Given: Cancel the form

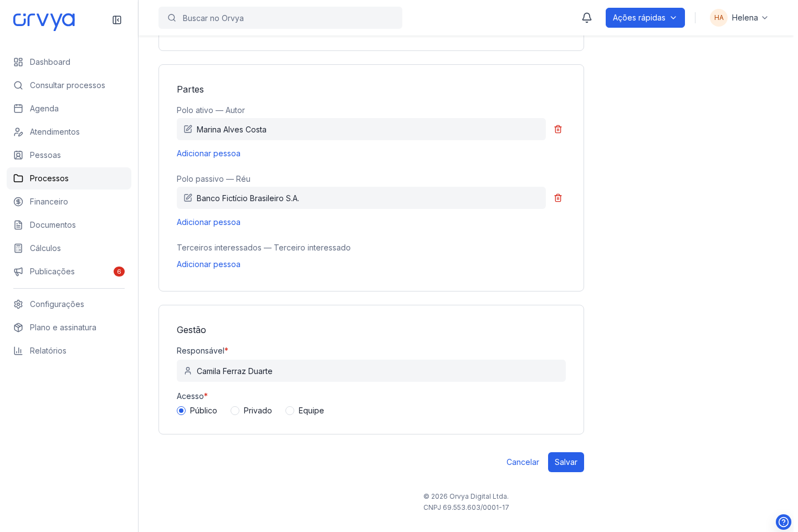Looking at the screenshot, I should coord(523,462).
